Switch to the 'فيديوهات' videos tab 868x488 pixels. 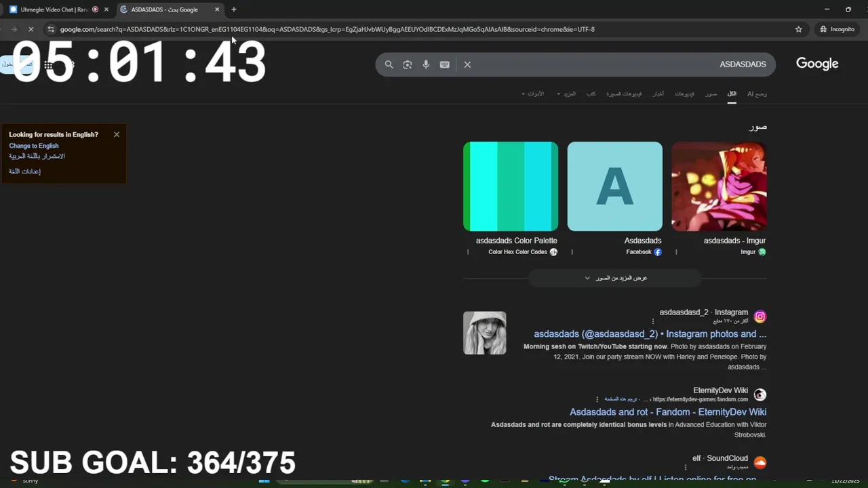(684, 94)
